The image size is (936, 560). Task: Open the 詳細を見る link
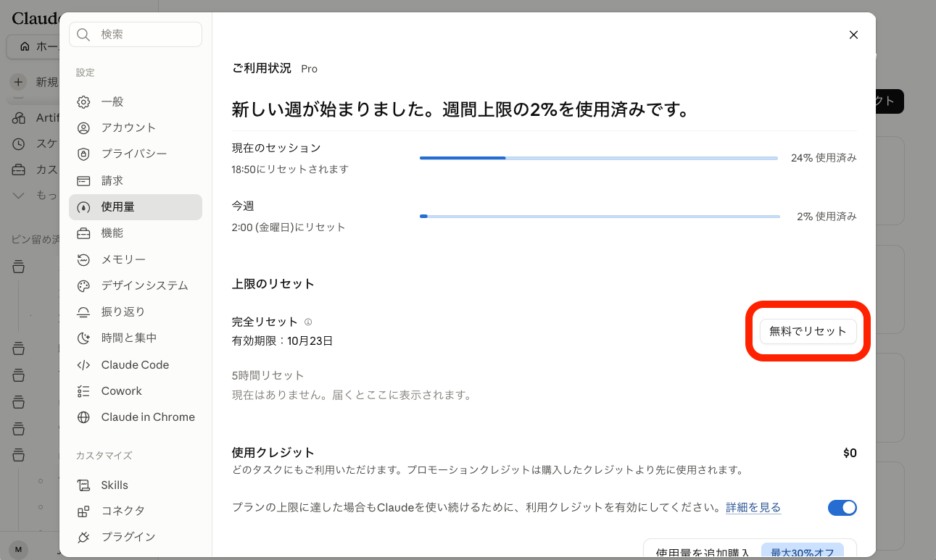[753, 508]
